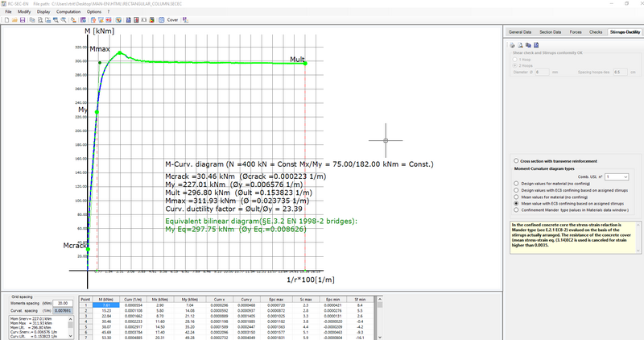This screenshot has width=644, height=340.
Task: Select Mean value with EC8 confining option
Action: tap(516, 203)
